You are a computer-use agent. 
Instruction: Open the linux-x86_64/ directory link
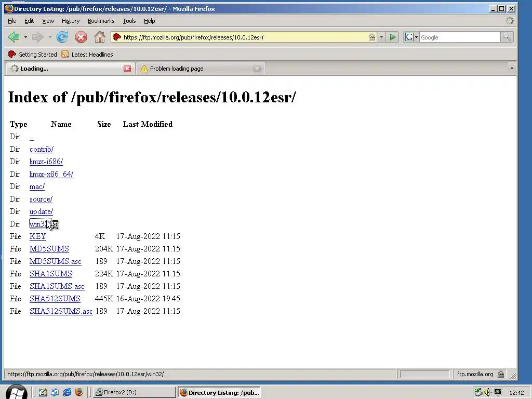(x=51, y=175)
